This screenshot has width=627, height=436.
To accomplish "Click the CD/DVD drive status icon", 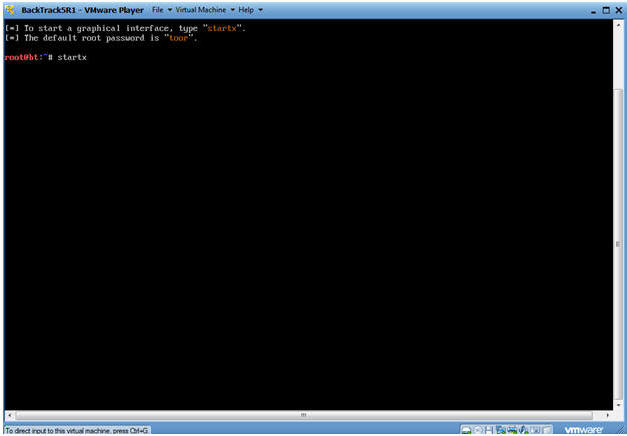I will pos(478,430).
